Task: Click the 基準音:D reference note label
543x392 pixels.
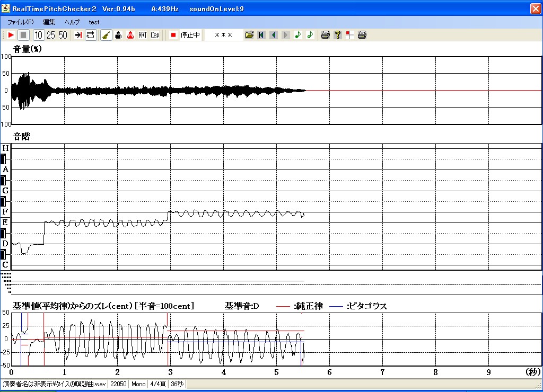Action: [x=242, y=306]
